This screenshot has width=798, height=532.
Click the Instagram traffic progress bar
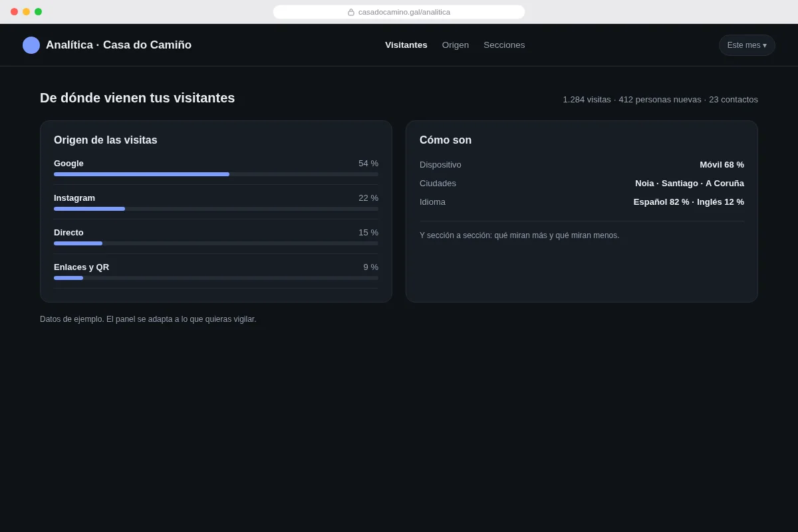pyautogui.click(x=216, y=209)
